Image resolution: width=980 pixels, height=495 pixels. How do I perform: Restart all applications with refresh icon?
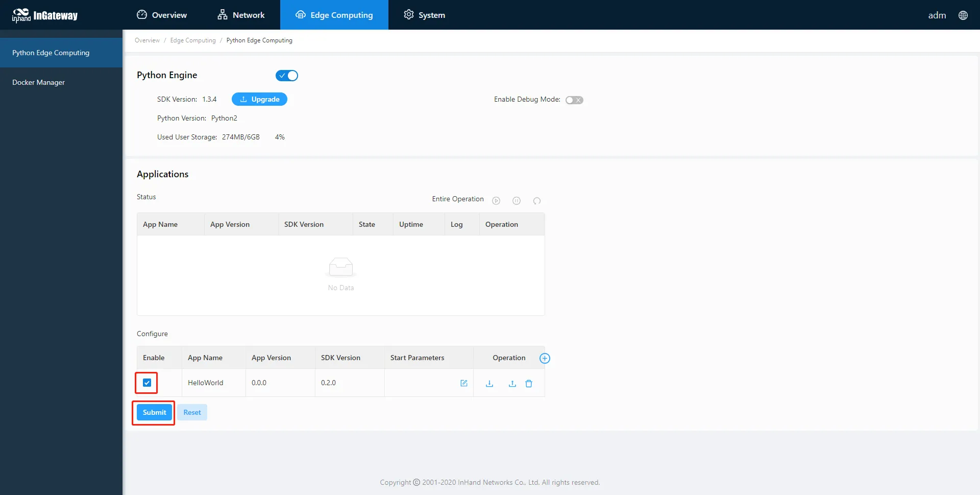point(537,201)
